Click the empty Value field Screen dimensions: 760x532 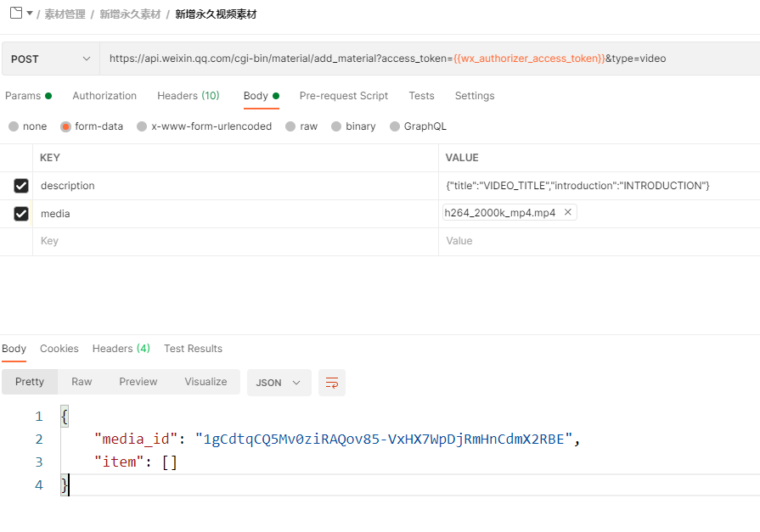(599, 241)
